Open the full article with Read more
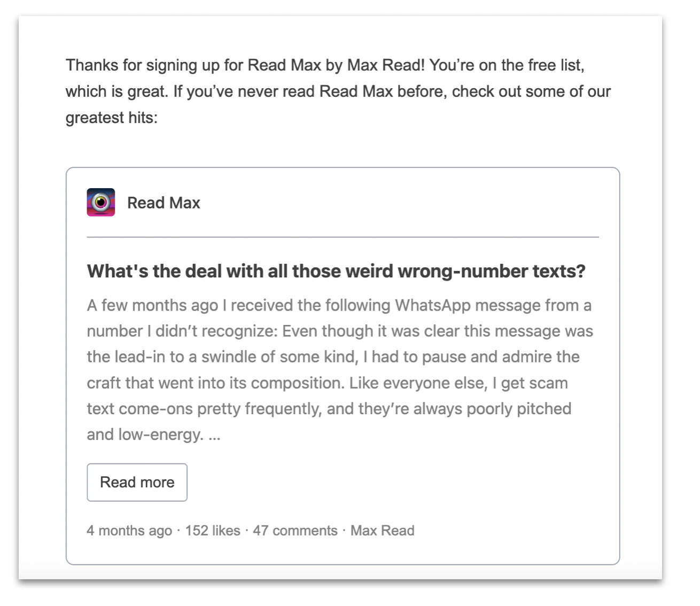The image size is (700, 606). (x=137, y=482)
